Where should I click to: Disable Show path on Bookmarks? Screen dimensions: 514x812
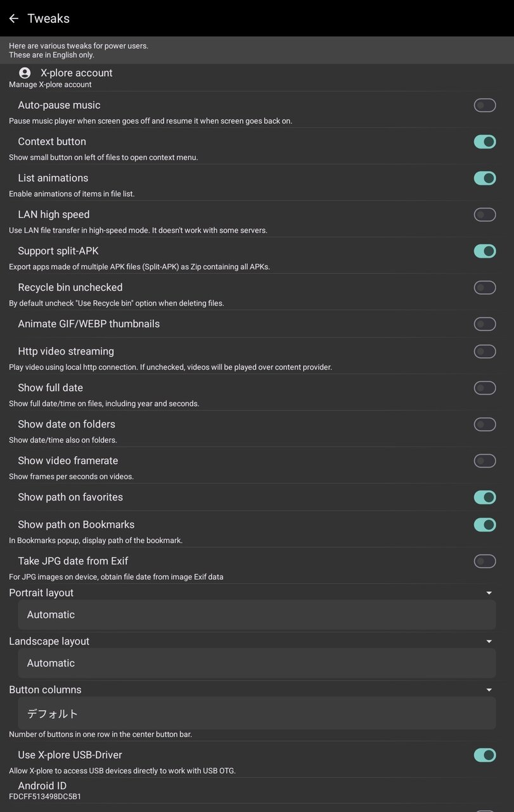click(x=484, y=525)
